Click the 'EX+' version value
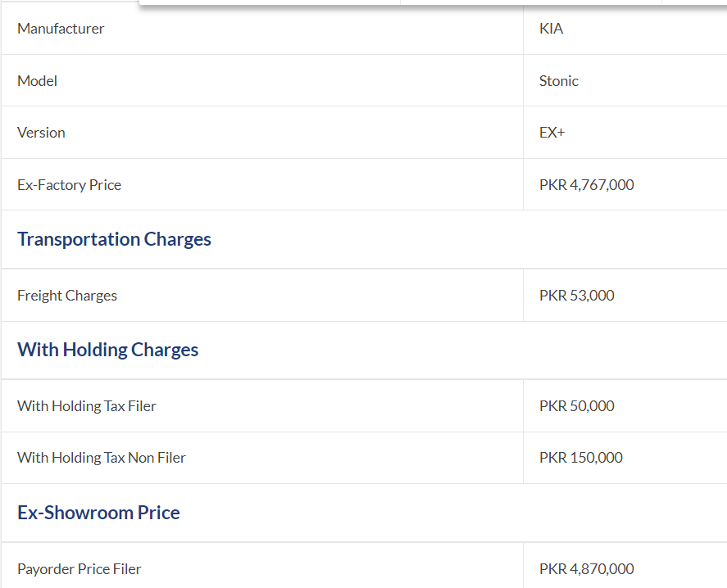This screenshot has height=588, width=727. click(552, 133)
